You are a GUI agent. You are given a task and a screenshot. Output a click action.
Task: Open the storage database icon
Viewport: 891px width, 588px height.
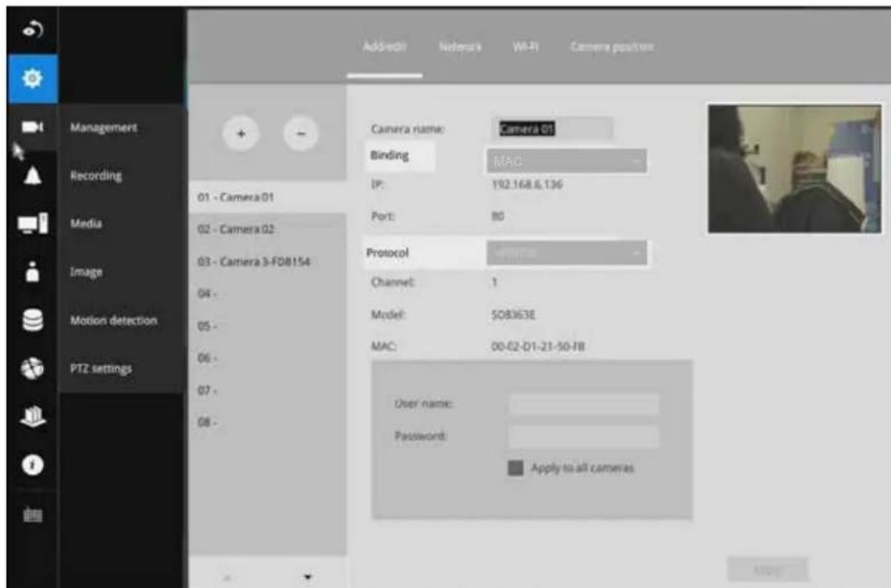pyautogui.click(x=33, y=319)
